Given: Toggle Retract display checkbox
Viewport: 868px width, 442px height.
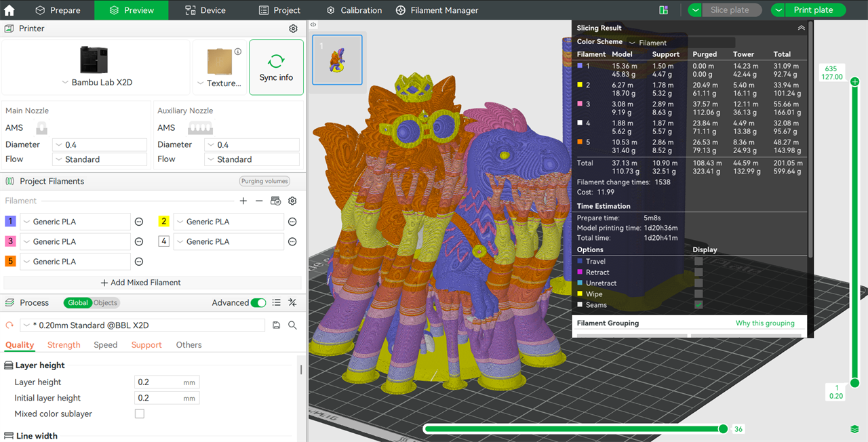Looking at the screenshot, I should point(698,273).
